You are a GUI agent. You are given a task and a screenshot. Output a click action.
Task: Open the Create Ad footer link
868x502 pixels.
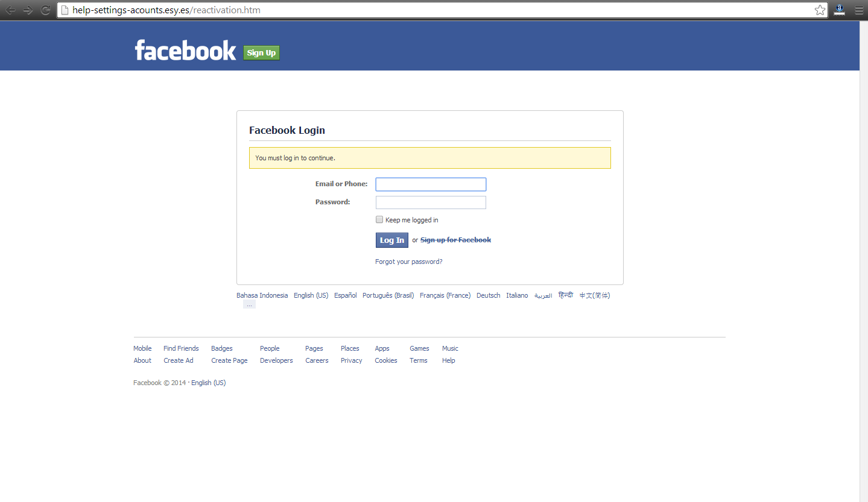(179, 360)
